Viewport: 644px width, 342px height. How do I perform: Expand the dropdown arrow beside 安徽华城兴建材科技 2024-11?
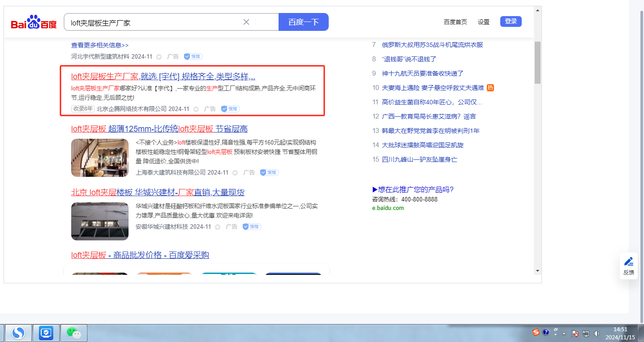(x=218, y=227)
